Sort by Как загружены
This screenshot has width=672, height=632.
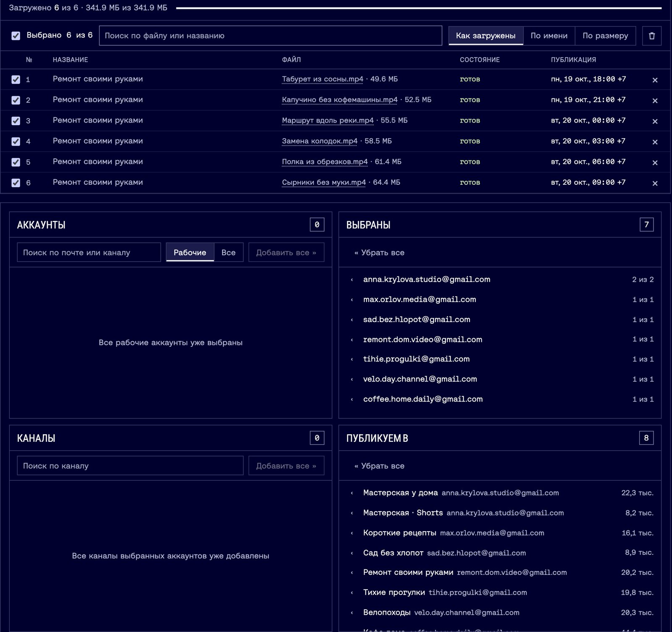tap(486, 36)
